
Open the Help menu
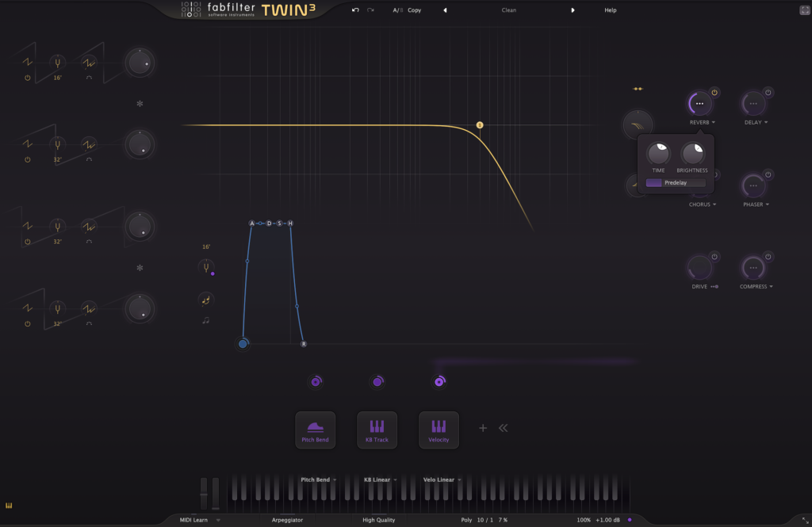610,10
